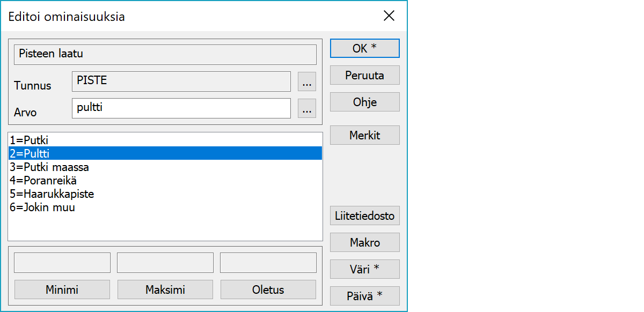The width and height of the screenshot is (644, 312).
Task: Open help with Ohje button
Action: pyautogui.click(x=364, y=102)
